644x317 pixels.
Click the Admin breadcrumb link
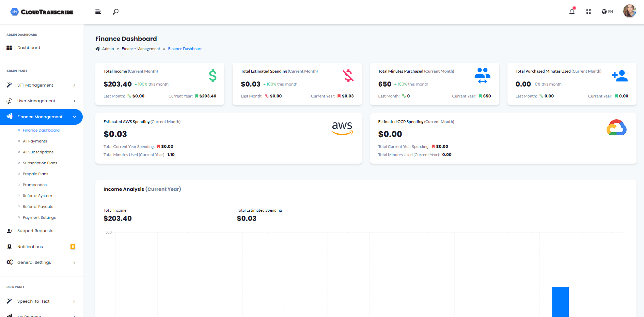108,49
